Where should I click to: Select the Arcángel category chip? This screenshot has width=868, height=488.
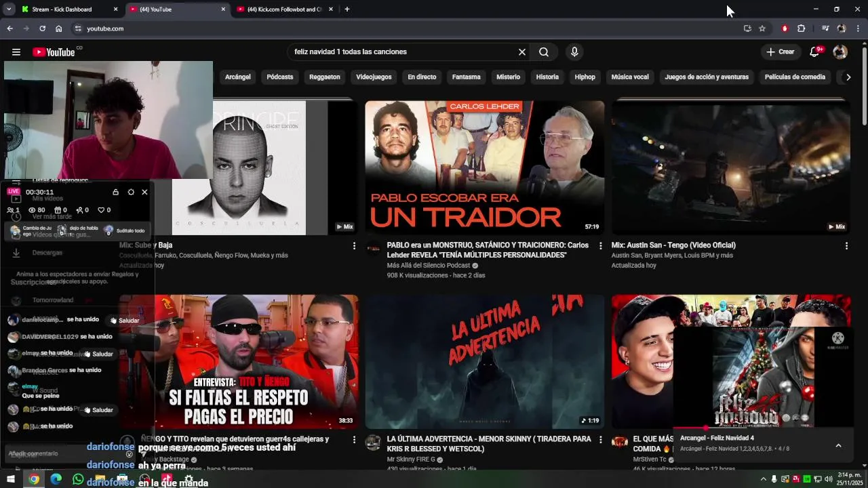[238, 77]
